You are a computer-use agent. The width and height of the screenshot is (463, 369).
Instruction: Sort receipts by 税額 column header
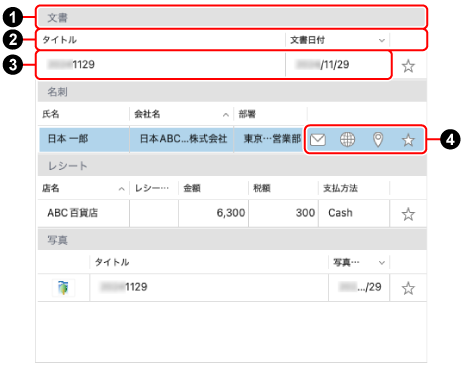tap(284, 188)
